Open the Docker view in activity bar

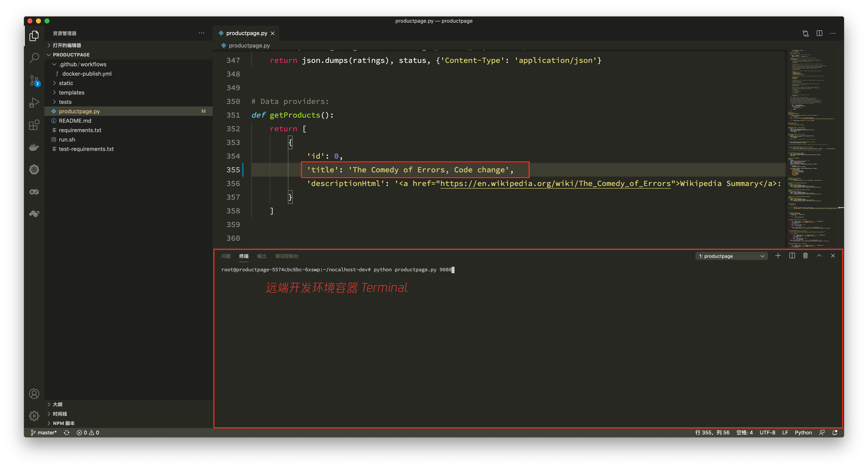(x=34, y=147)
